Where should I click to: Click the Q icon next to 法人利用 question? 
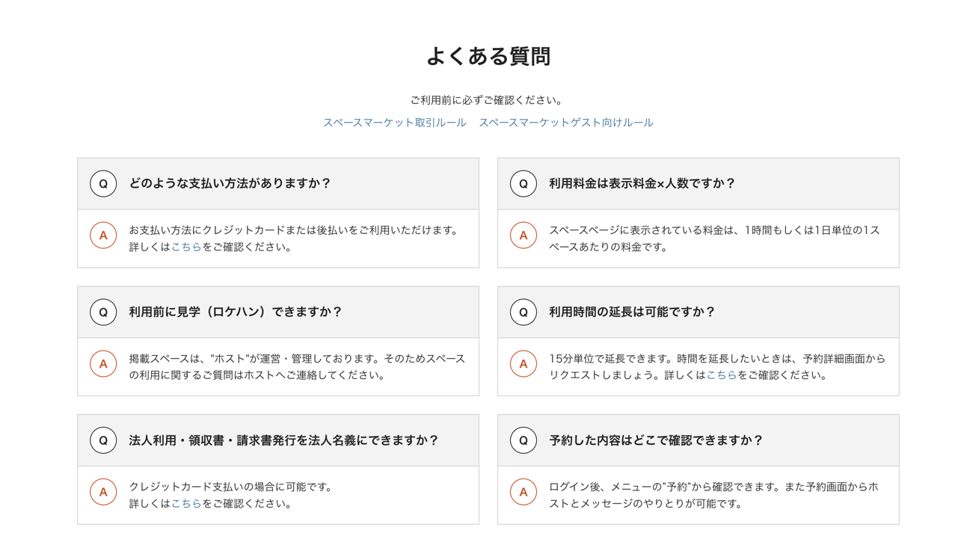click(x=103, y=440)
